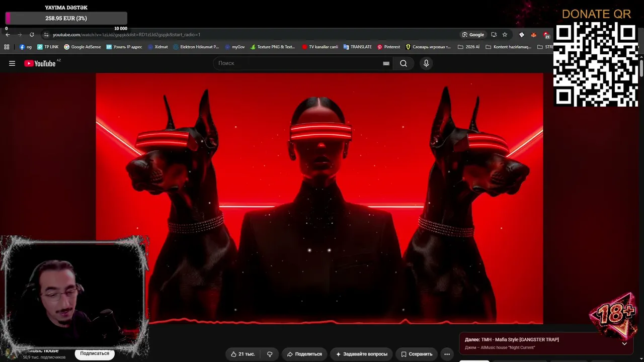The image size is (644, 362).
Task: Click the 18+ badge overlay
Action: [614, 315]
